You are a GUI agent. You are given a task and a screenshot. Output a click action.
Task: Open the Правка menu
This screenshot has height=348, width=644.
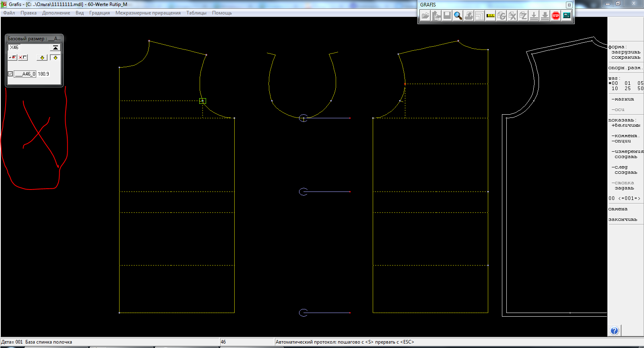29,13
